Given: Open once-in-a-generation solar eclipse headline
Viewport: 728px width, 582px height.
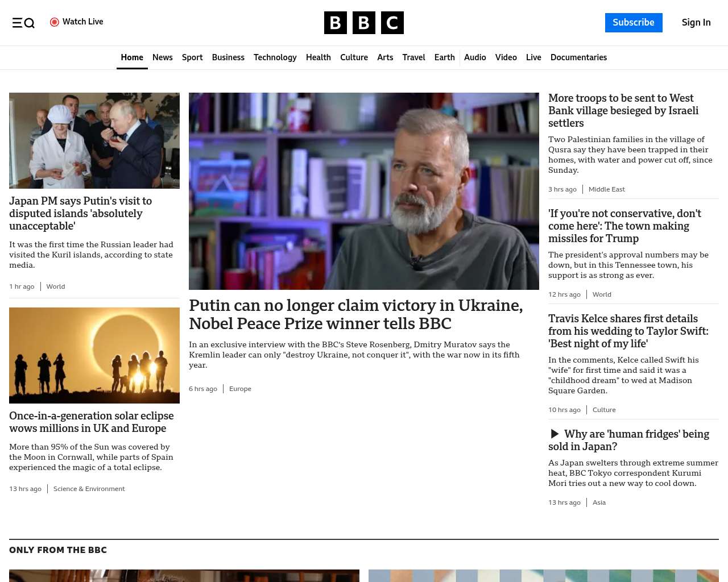Looking at the screenshot, I should pyautogui.click(x=92, y=422).
